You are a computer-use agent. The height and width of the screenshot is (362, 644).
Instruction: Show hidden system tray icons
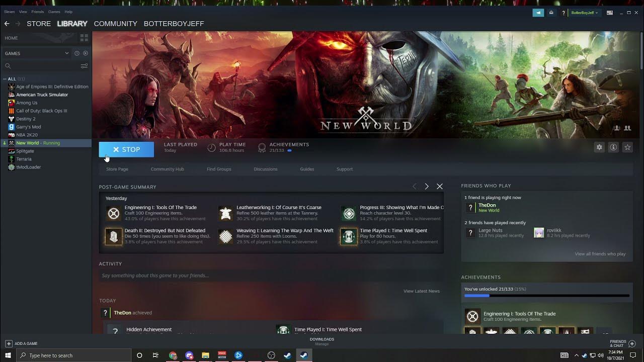tap(577, 355)
